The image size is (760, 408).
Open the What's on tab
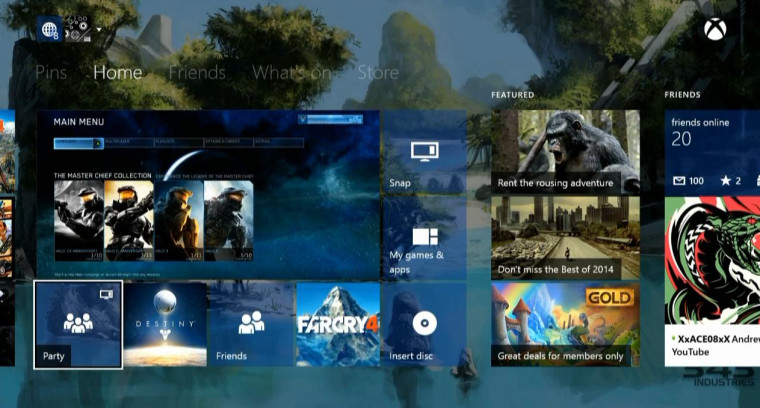(x=292, y=73)
